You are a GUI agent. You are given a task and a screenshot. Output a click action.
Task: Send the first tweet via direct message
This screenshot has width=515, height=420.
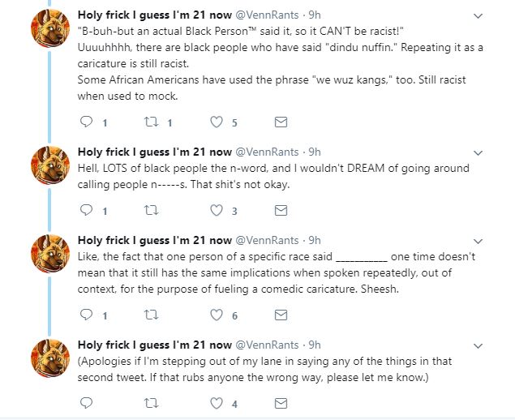click(x=281, y=122)
